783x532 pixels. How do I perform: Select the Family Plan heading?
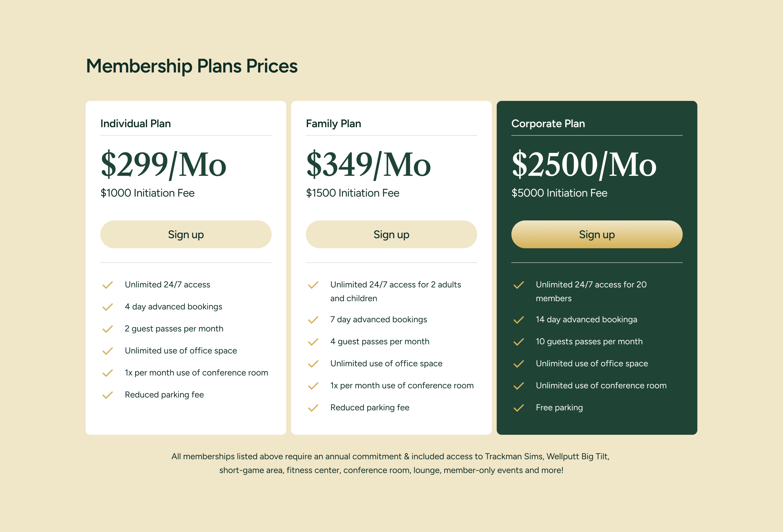tap(333, 124)
